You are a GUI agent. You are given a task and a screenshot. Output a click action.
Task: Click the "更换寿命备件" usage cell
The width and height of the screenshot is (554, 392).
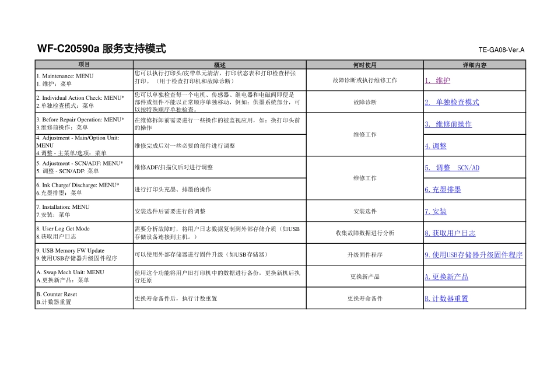point(364,298)
